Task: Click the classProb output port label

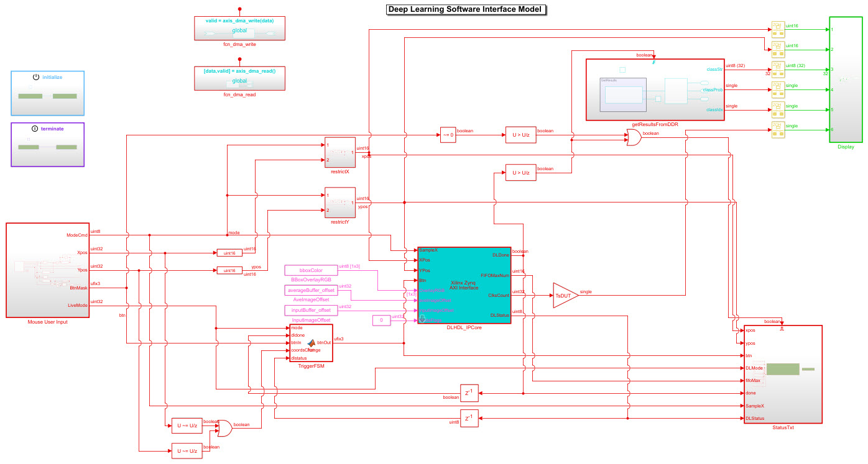Action: (x=713, y=89)
